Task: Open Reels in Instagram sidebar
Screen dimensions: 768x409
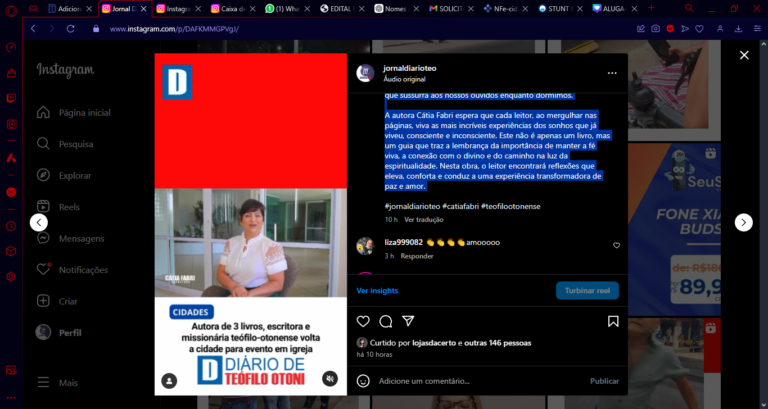Action: (58, 207)
